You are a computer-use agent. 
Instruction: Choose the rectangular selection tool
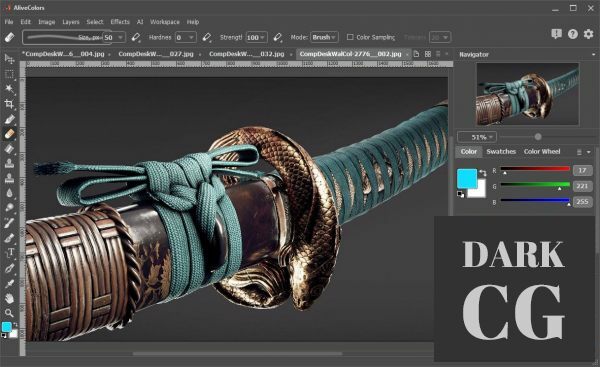(9, 74)
